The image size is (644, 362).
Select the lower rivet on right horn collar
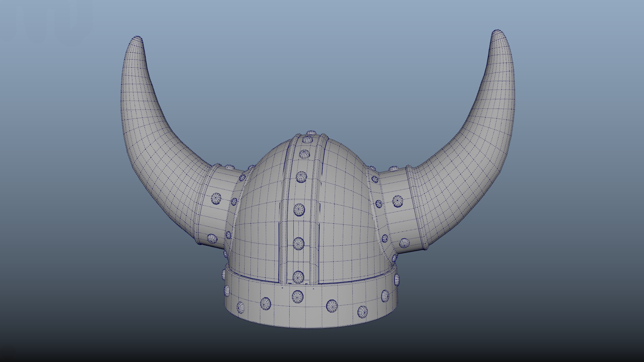[404, 243]
